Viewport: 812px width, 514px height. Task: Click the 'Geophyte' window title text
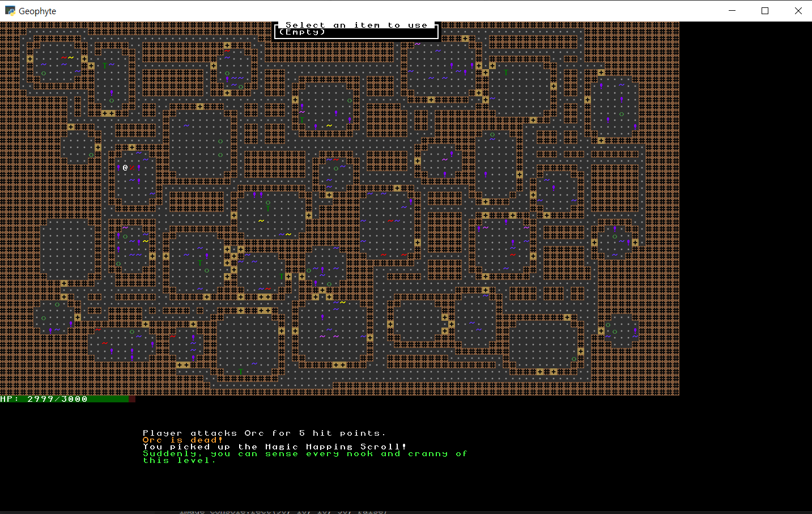point(37,11)
